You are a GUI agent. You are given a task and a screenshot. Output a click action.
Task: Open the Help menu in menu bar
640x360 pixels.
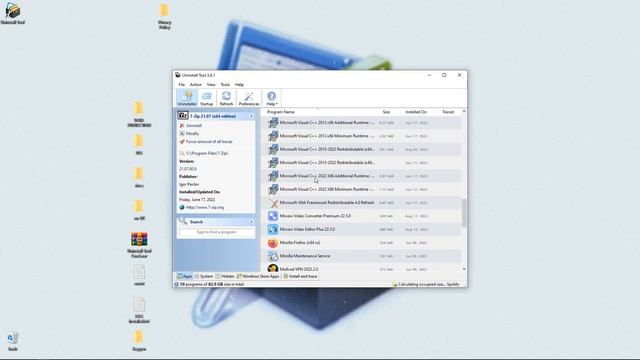tap(239, 84)
